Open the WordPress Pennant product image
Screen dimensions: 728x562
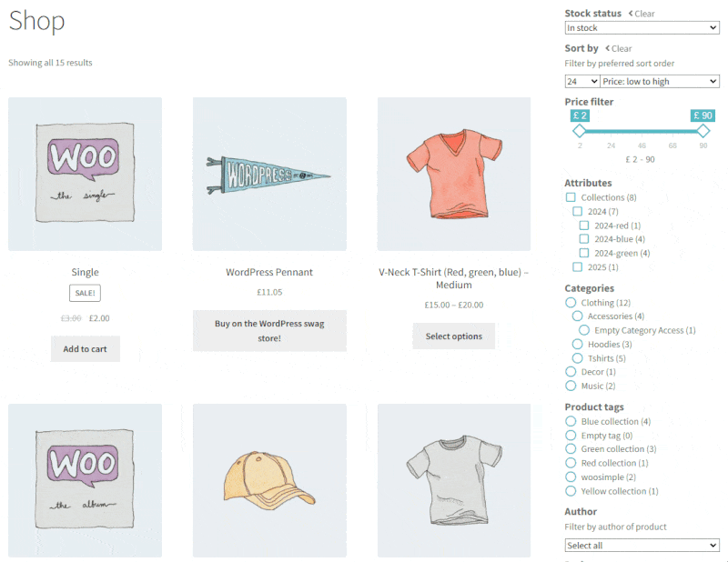[x=269, y=174]
